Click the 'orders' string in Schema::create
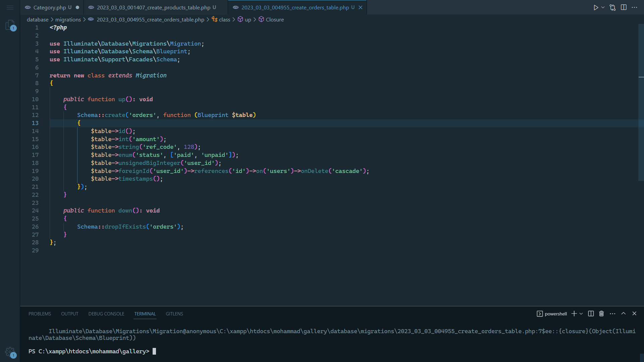 coord(143,115)
